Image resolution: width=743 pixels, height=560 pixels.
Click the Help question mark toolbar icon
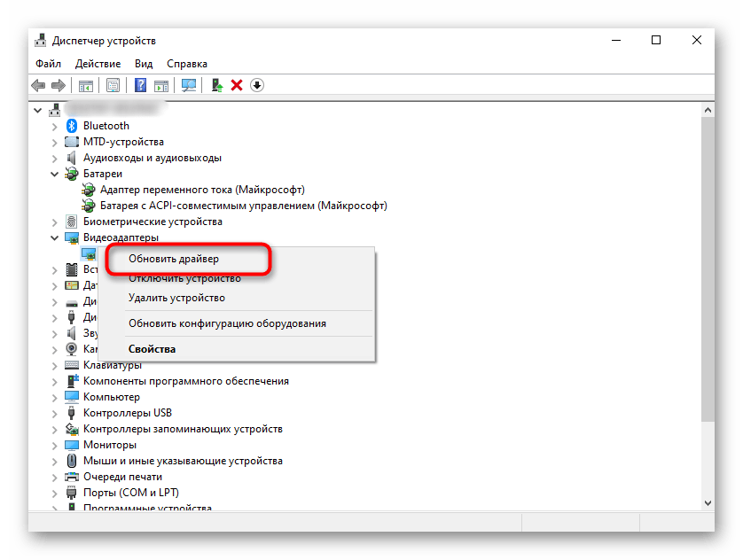(140, 85)
